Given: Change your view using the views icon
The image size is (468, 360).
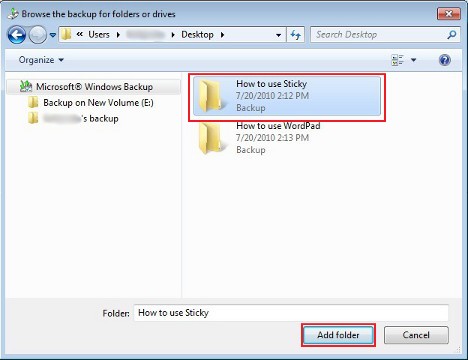Looking at the screenshot, I should 397,60.
